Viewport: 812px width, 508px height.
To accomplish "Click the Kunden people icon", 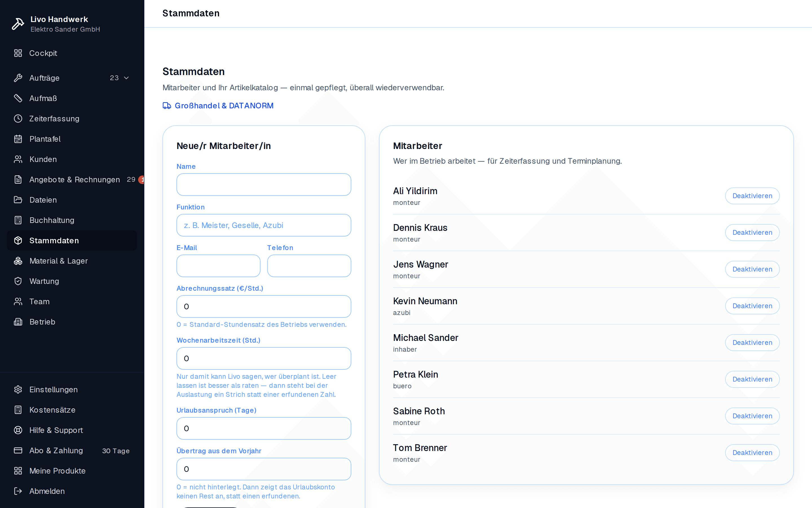I will point(18,159).
